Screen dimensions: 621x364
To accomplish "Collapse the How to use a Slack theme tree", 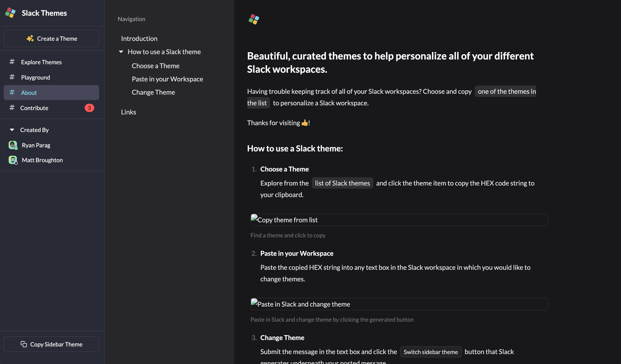I will point(121,52).
